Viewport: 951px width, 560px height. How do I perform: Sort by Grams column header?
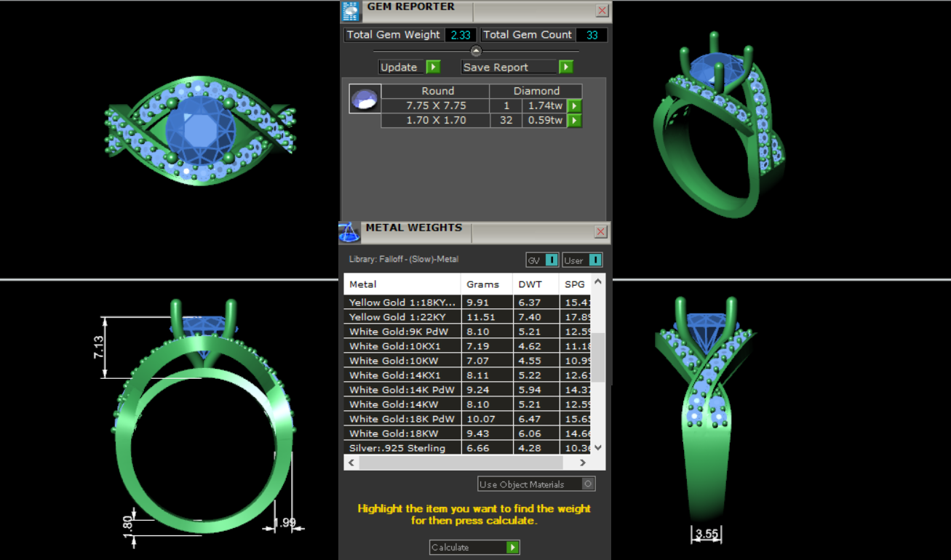coord(483,284)
